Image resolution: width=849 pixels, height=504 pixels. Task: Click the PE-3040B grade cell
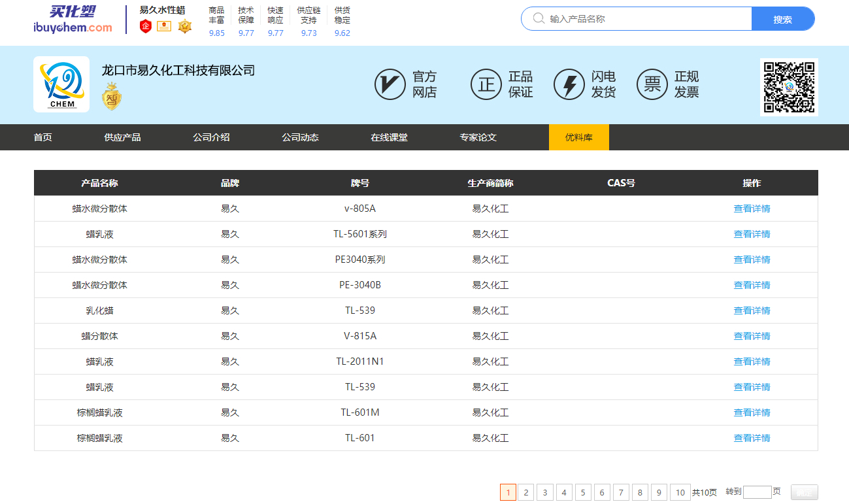point(360,285)
